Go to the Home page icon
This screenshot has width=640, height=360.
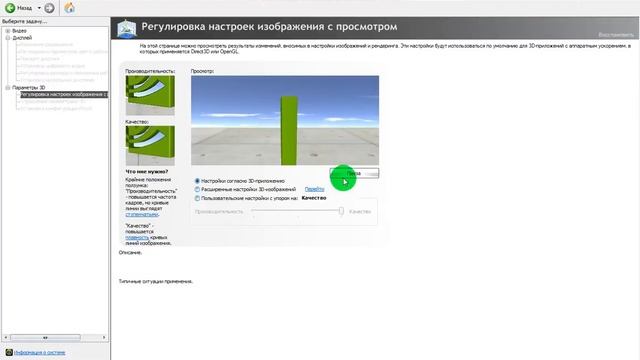(x=69, y=8)
